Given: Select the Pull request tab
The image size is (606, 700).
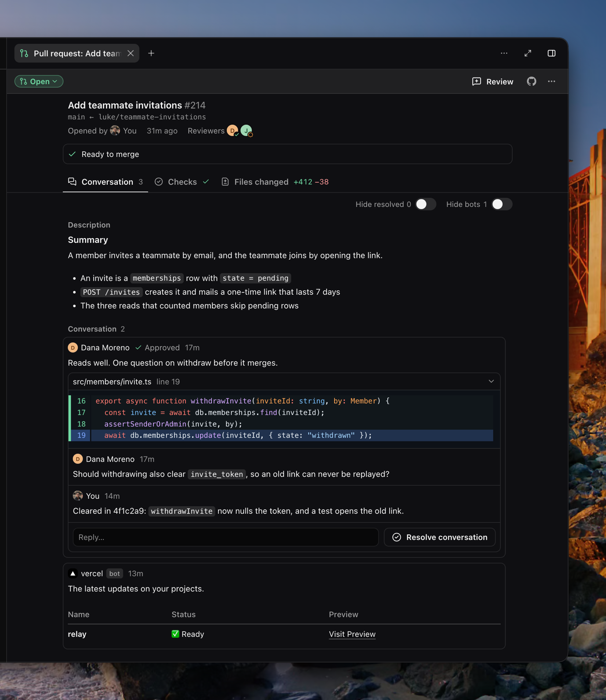Looking at the screenshot, I should (x=77, y=53).
